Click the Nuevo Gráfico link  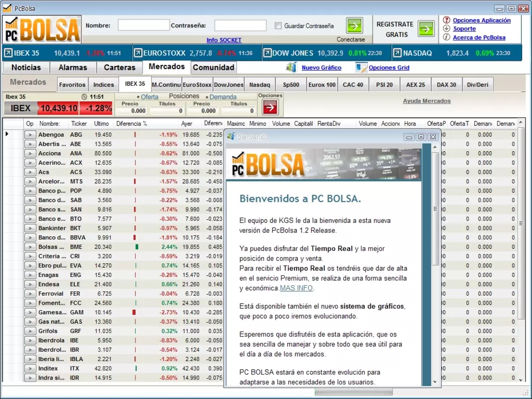pos(322,67)
